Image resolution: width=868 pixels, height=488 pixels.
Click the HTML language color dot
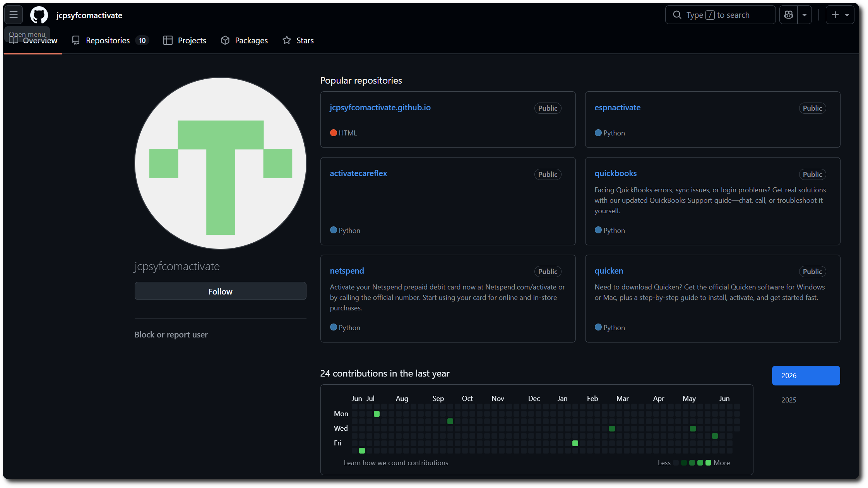coord(334,133)
